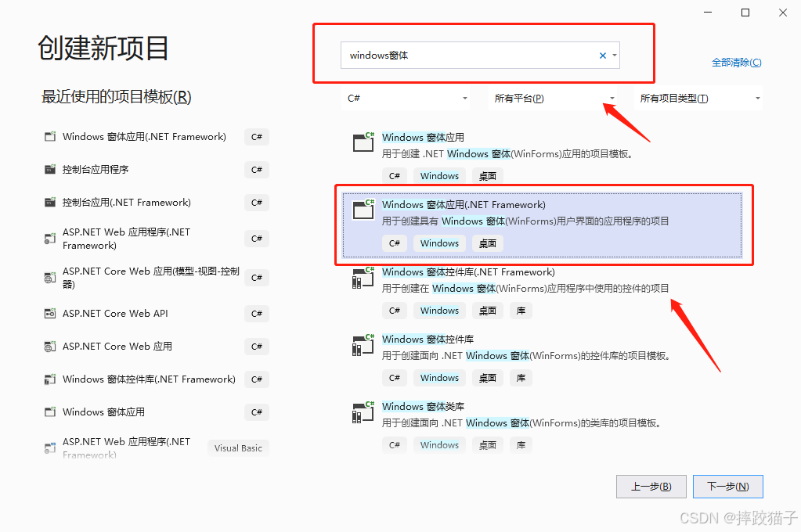The width and height of the screenshot is (801, 532).
Task: Open the search history dropdown arrow
Action: click(x=615, y=55)
